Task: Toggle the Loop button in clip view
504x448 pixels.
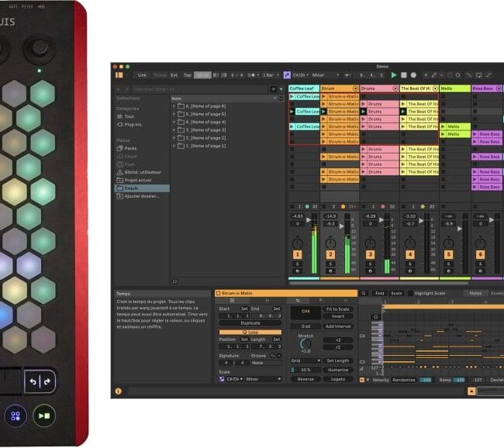Action: (x=250, y=332)
